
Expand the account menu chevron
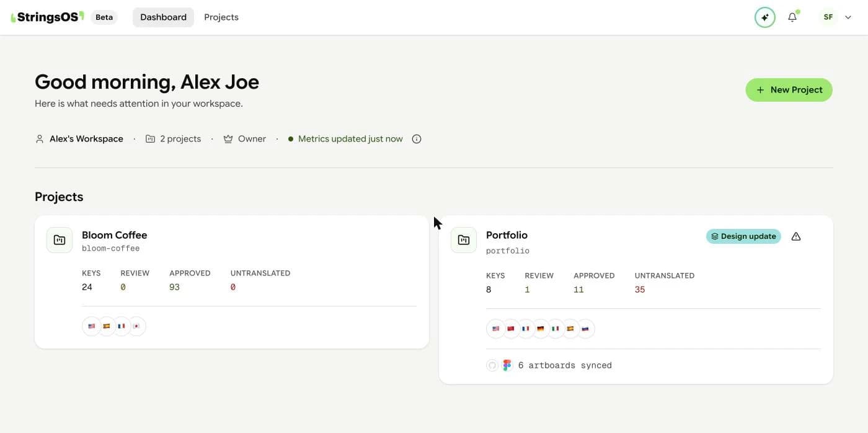tap(848, 17)
